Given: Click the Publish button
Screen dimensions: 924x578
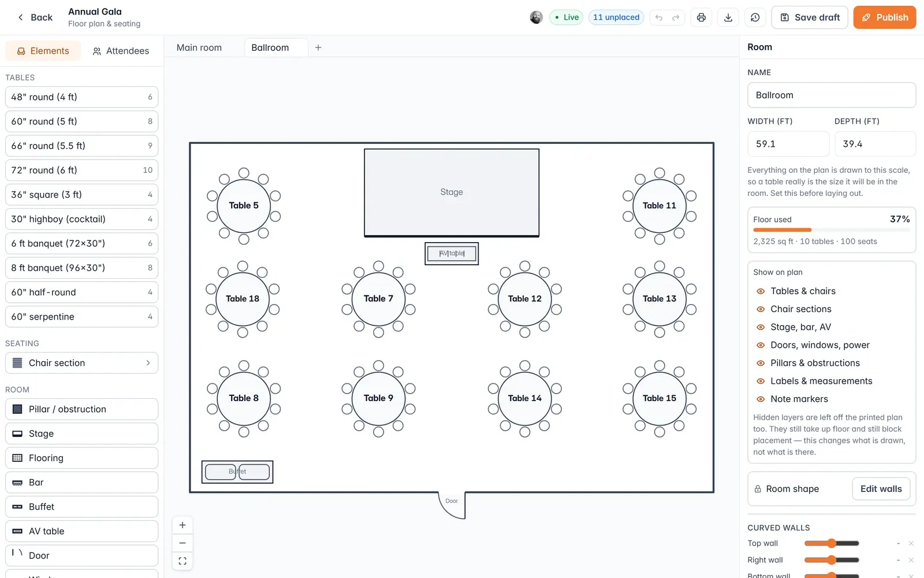Looking at the screenshot, I should tap(885, 17).
